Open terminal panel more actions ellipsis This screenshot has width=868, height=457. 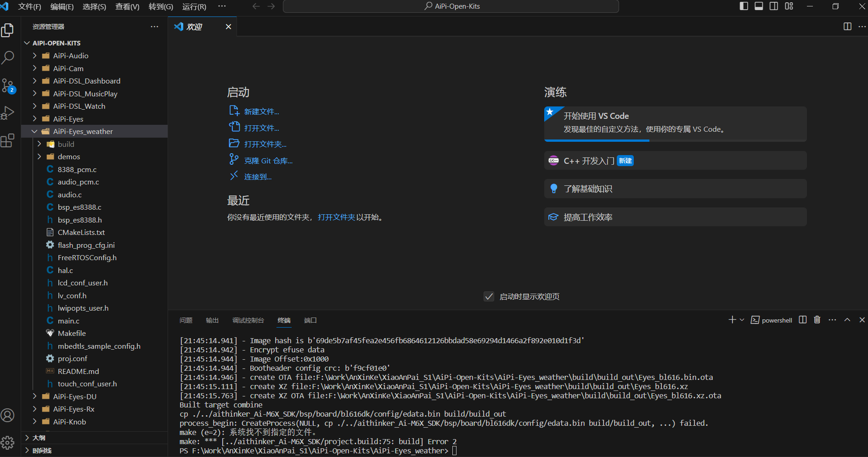(x=832, y=320)
